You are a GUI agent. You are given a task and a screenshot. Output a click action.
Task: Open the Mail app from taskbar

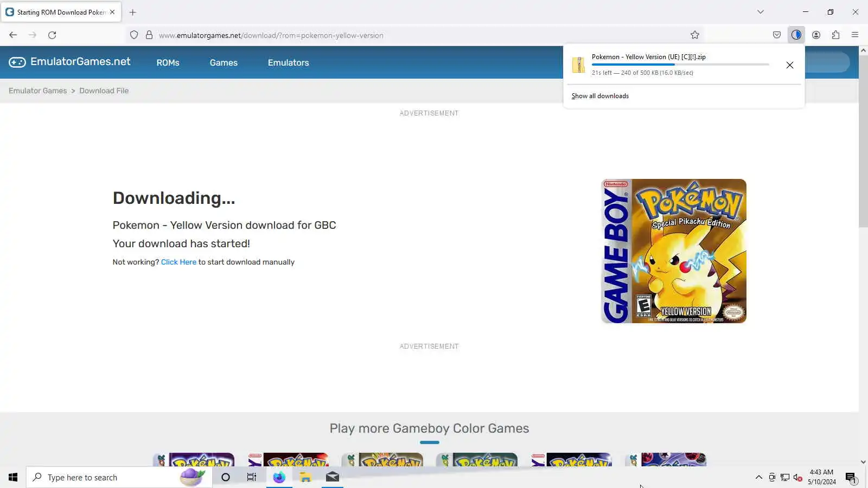[x=333, y=477]
